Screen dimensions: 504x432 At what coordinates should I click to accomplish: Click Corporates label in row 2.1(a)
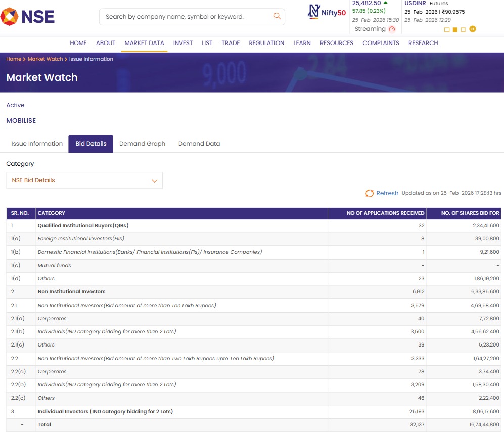click(x=52, y=318)
